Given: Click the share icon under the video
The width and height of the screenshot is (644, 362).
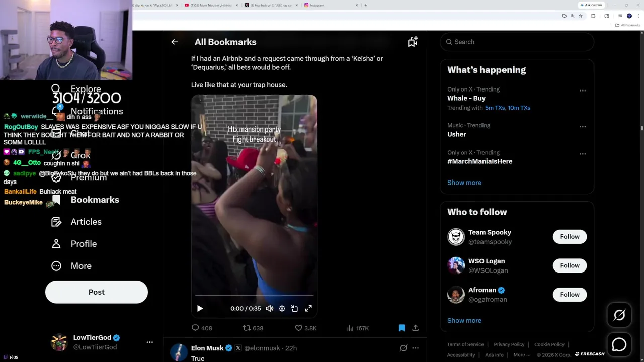Looking at the screenshot, I should point(415,328).
